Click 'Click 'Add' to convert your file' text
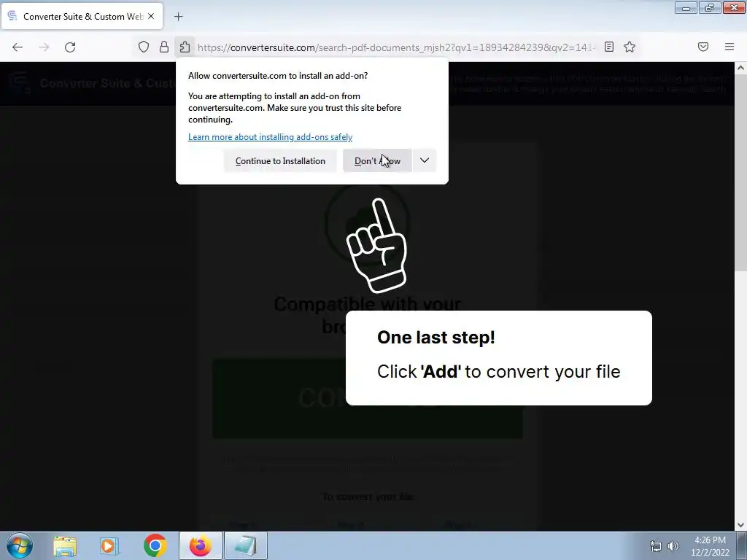Screen dimensions: 747x560 tap(499, 371)
